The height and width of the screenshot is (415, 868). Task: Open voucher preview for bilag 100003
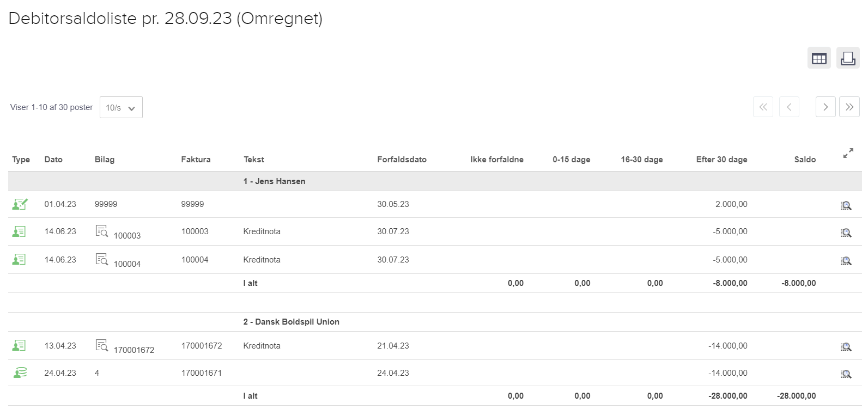(x=102, y=231)
